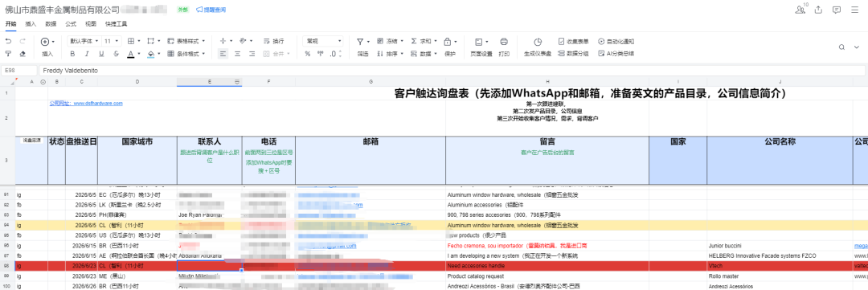Format the number as percent

(308, 54)
